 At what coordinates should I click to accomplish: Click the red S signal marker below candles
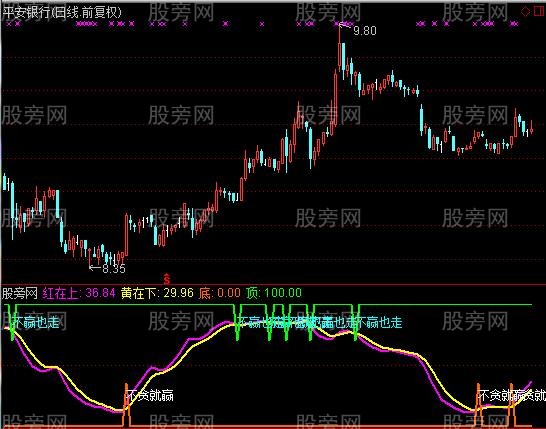167,279
